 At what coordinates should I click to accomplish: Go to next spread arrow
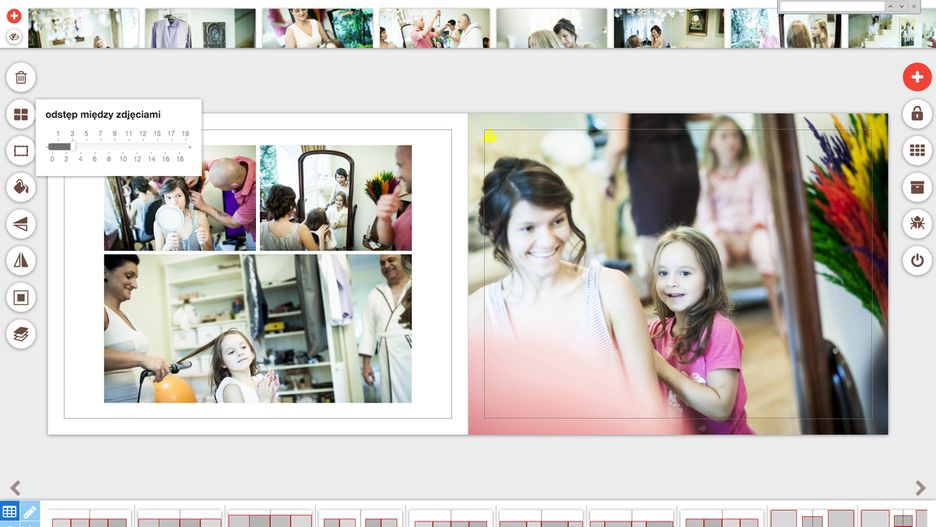point(920,488)
